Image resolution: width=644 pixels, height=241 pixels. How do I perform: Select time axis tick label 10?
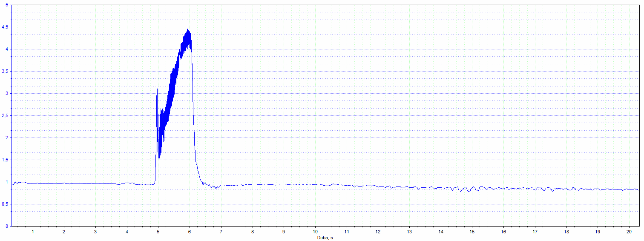315,232
